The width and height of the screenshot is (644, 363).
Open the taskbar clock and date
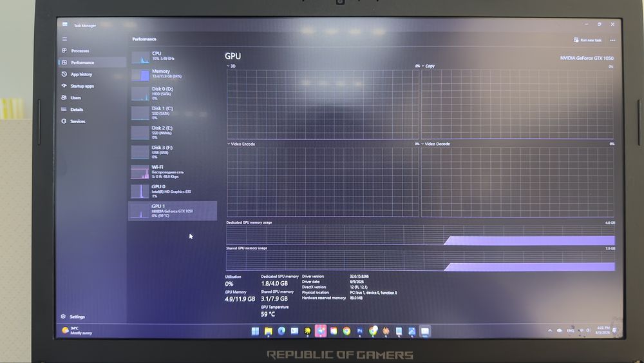[x=603, y=330]
